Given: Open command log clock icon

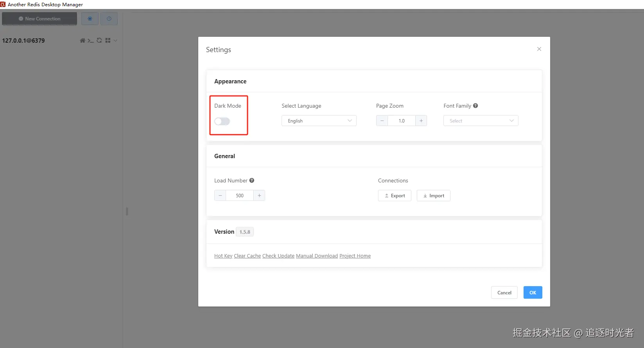Looking at the screenshot, I should (109, 19).
